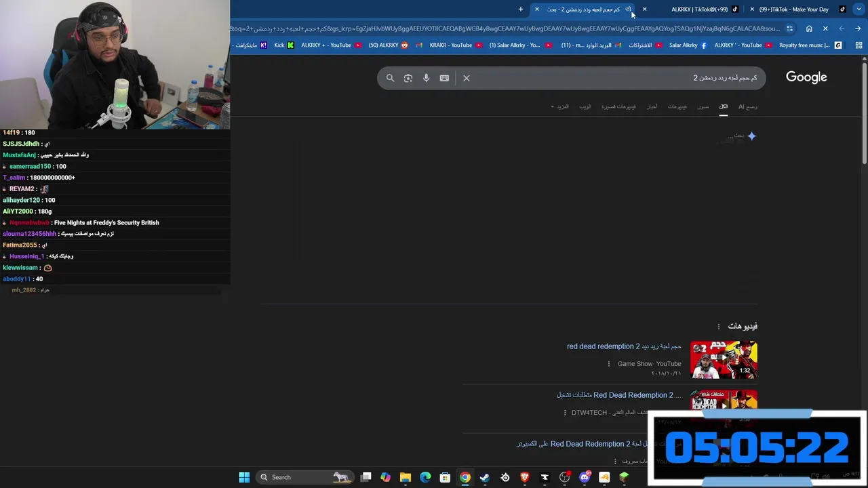Open all bookmarks grid icon
Viewport: 868px width, 488px height.
coord(859,45)
